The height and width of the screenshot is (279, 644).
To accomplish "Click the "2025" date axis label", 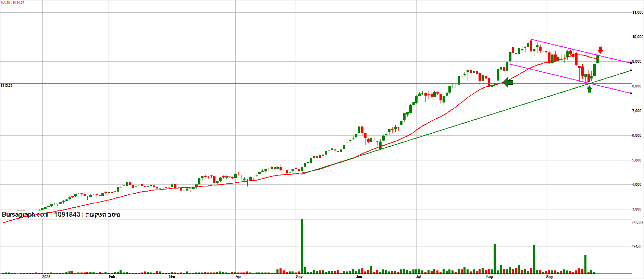I will click(46, 277).
